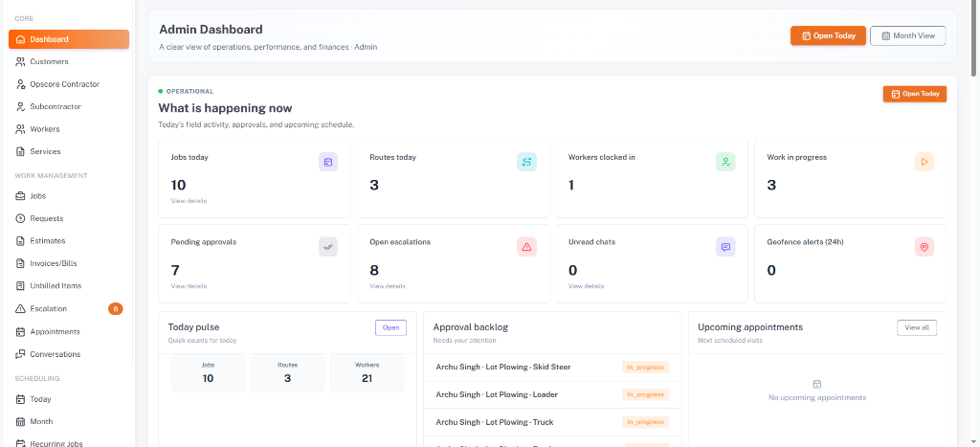Click the page vertical scrollbar
The width and height of the screenshot is (980, 447).
coord(974,37)
